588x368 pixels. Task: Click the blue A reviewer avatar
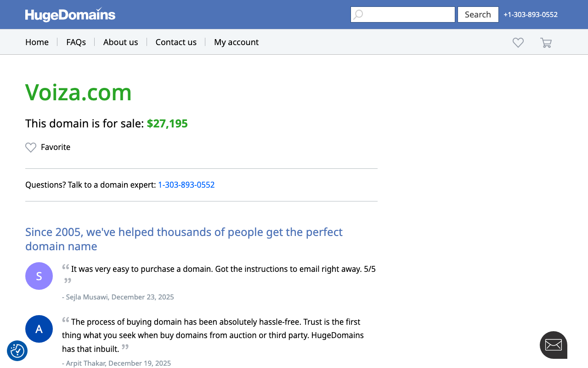point(39,329)
